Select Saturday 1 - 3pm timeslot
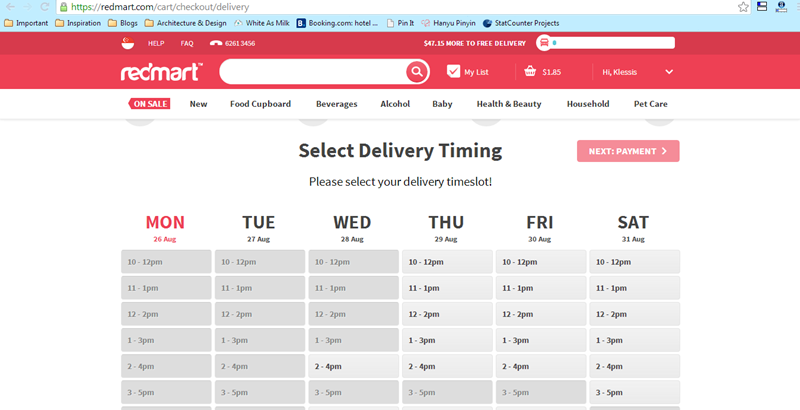This screenshot has width=800, height=410. (x=635, y=340)
